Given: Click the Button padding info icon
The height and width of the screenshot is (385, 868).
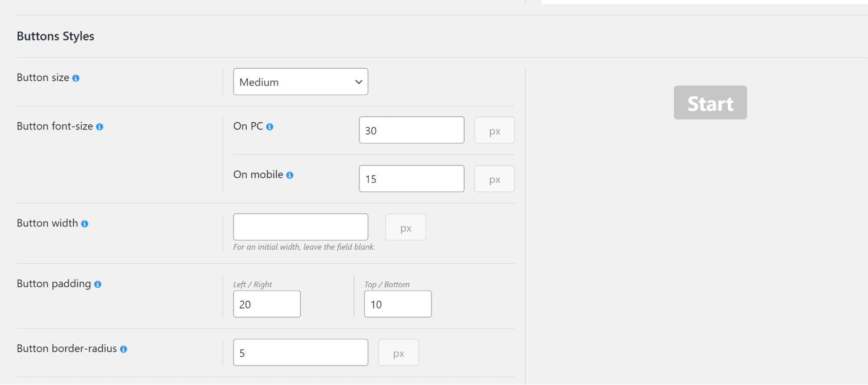Looking at the screenshot, I should point(98,284).
